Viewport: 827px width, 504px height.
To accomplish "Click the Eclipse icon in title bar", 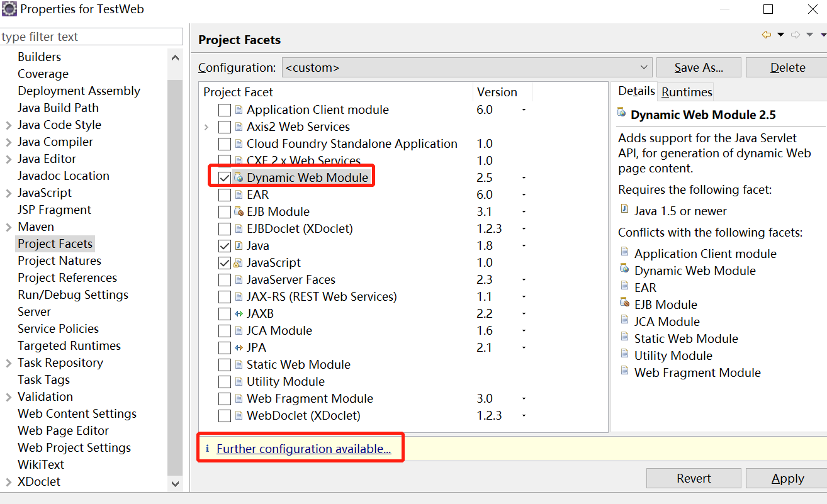I will click(9, 9).
